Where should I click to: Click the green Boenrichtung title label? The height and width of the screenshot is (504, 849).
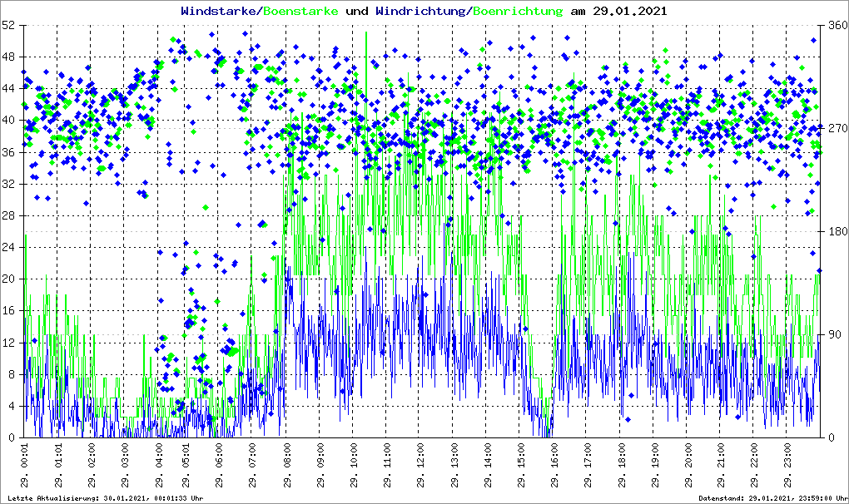pyautogui.click(x=517, y=11)
